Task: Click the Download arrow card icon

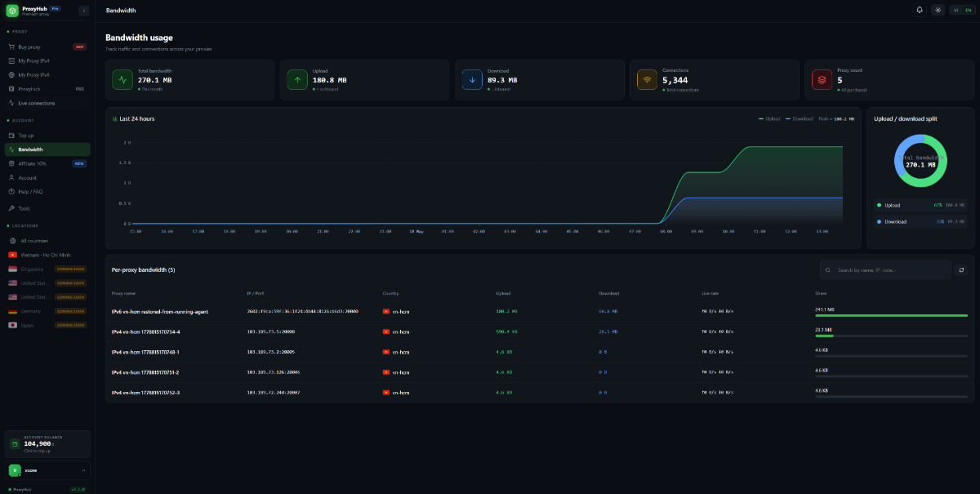Action: click(472, 80)
